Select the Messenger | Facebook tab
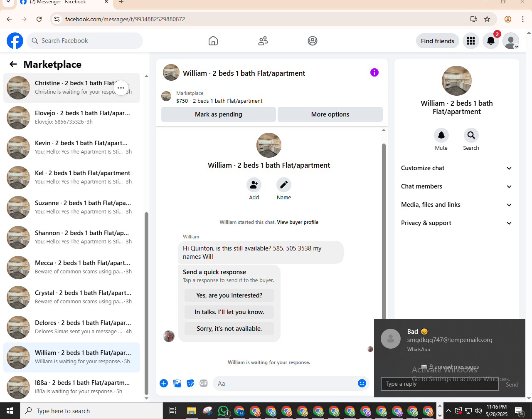This screenshot has height=419, width=532. coord(65,2)
